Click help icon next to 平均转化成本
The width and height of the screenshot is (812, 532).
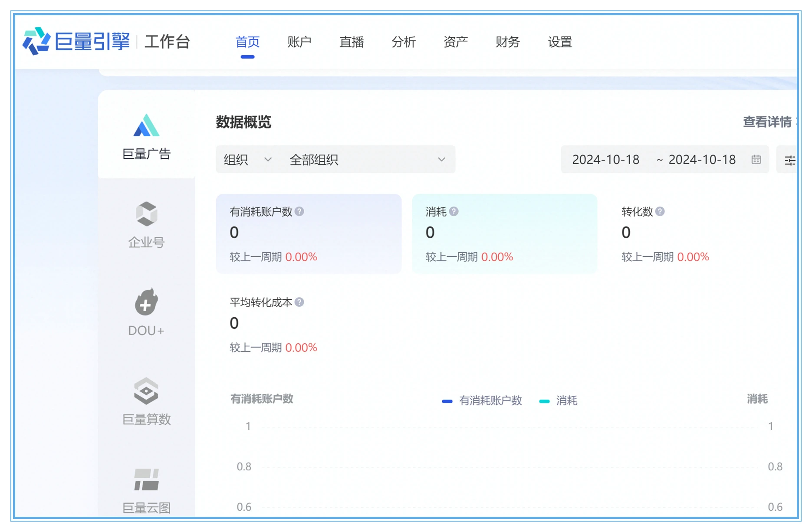299,302
